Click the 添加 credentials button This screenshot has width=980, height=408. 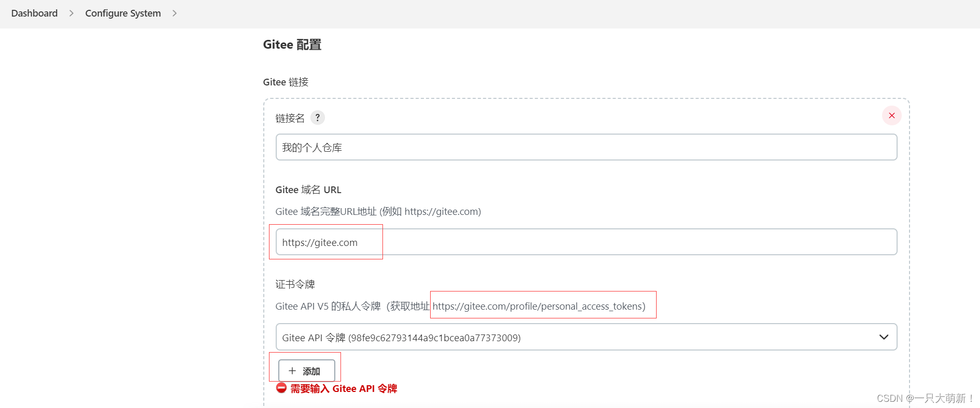coord(307,371)
